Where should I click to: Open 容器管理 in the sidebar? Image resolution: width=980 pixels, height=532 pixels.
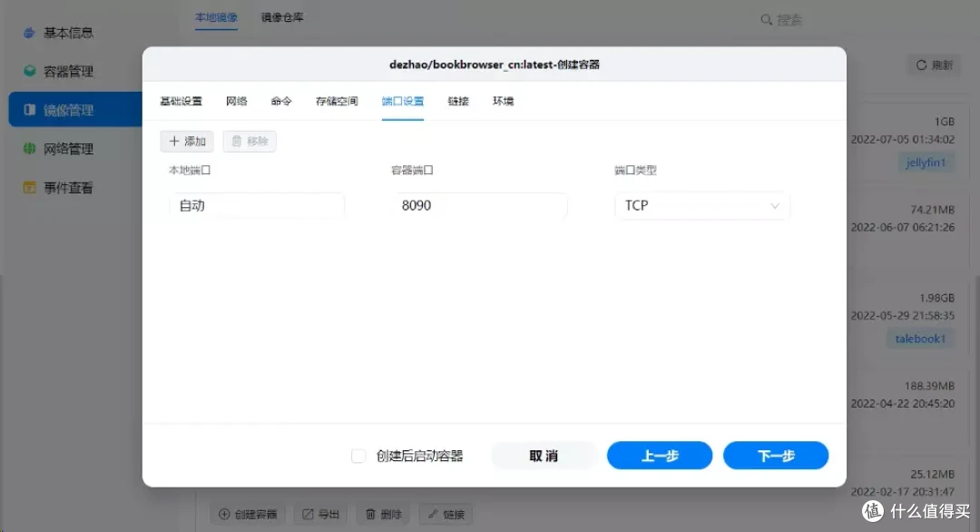(69, 72)
